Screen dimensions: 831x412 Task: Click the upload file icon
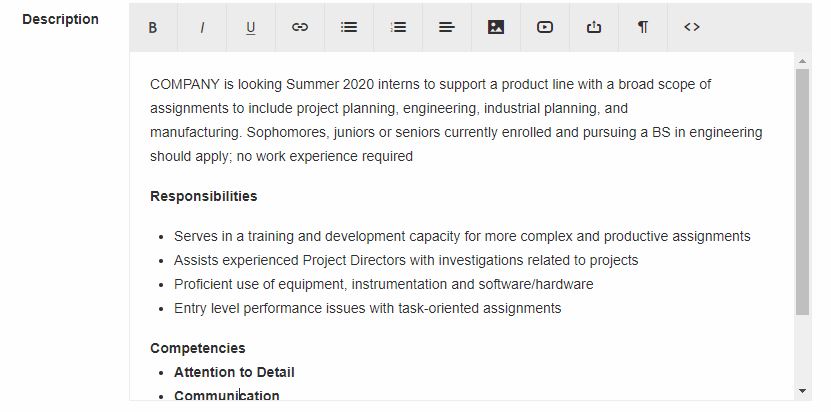pos(594,27)
